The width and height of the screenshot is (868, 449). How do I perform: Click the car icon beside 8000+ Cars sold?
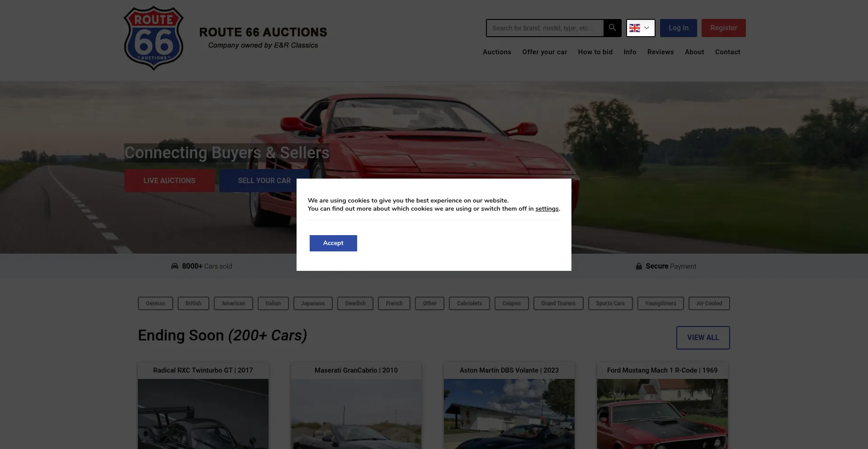click(x=175, y=266)
